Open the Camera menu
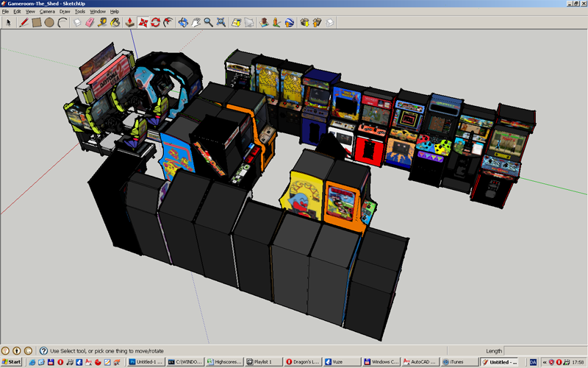Image resolution: width=588 pixels, height=368 pixels. pos(47,12)
